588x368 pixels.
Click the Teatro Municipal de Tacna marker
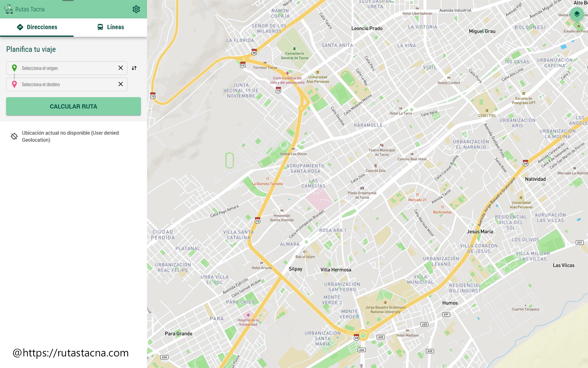tap(382, 145)
